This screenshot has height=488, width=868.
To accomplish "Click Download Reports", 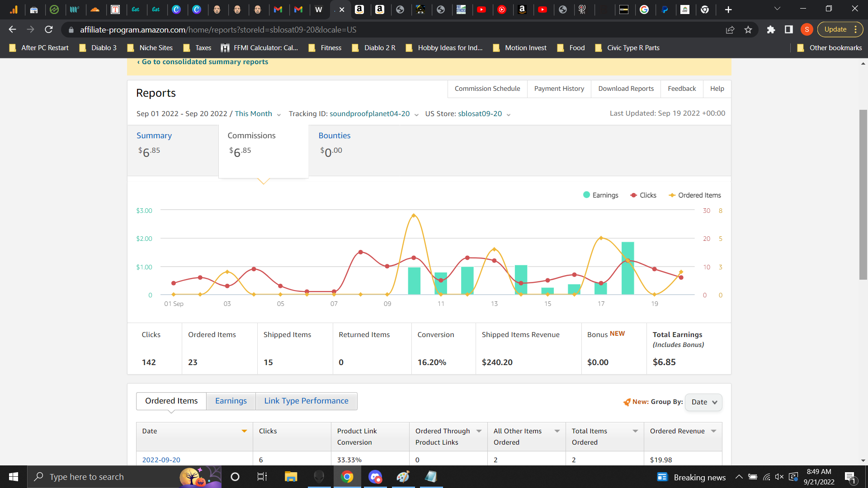I will point(626,89).
